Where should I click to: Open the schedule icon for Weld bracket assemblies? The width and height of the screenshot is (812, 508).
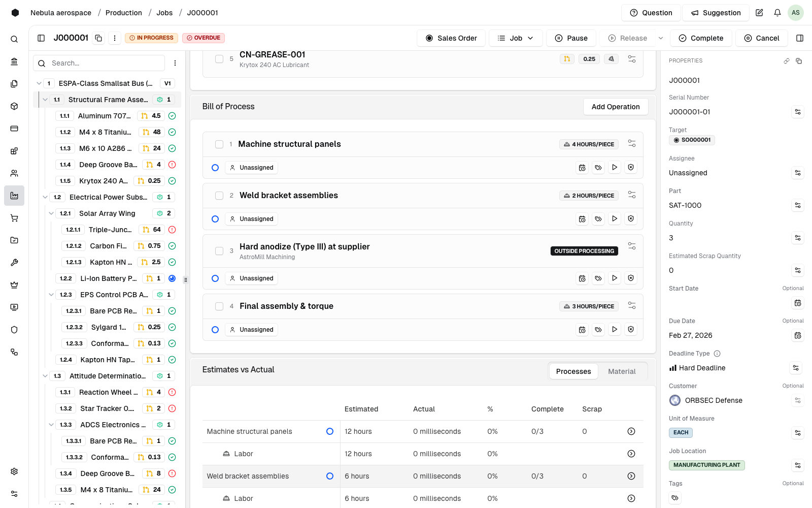pos(582,219)
